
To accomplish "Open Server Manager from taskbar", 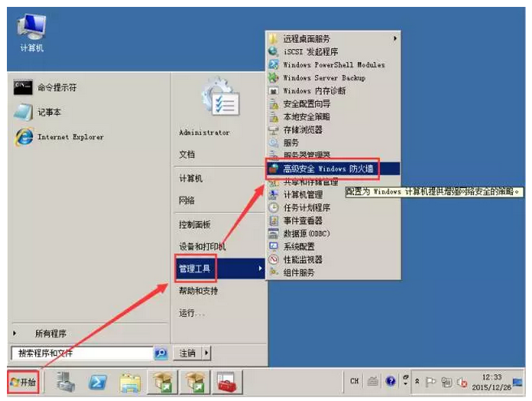I will (65, 383).
